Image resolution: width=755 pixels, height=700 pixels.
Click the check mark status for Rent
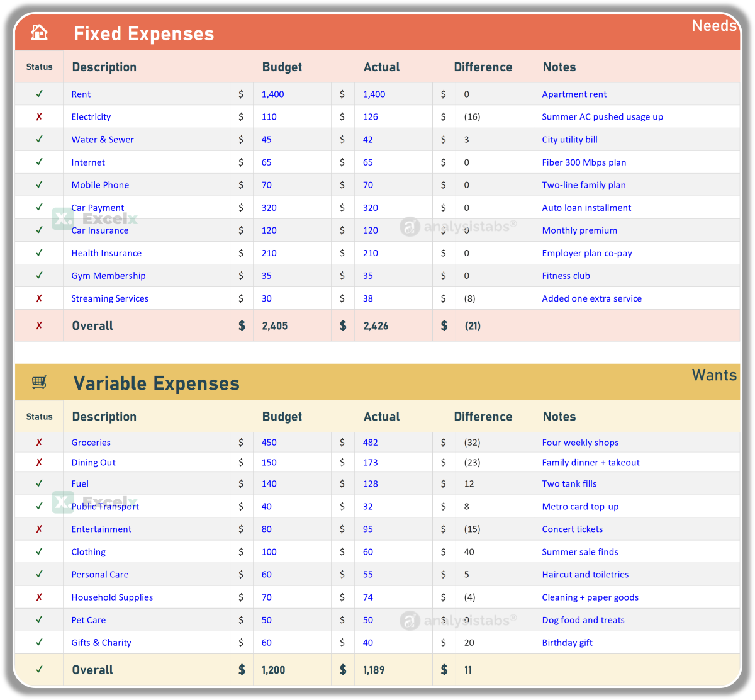[39, 94]
